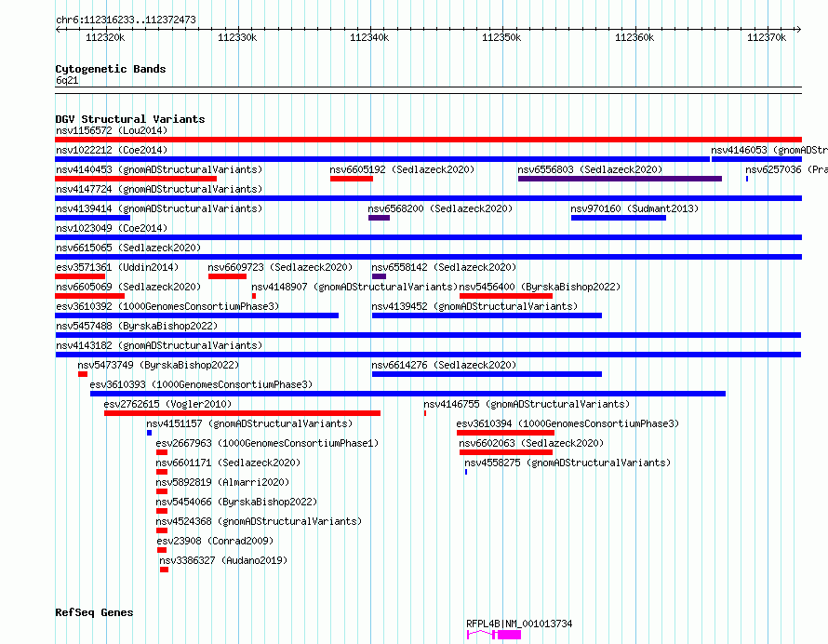Open nsv4148907 gnomADStructuralVariants label
This screenshot has height=644, width=828.
coord(354,287)
